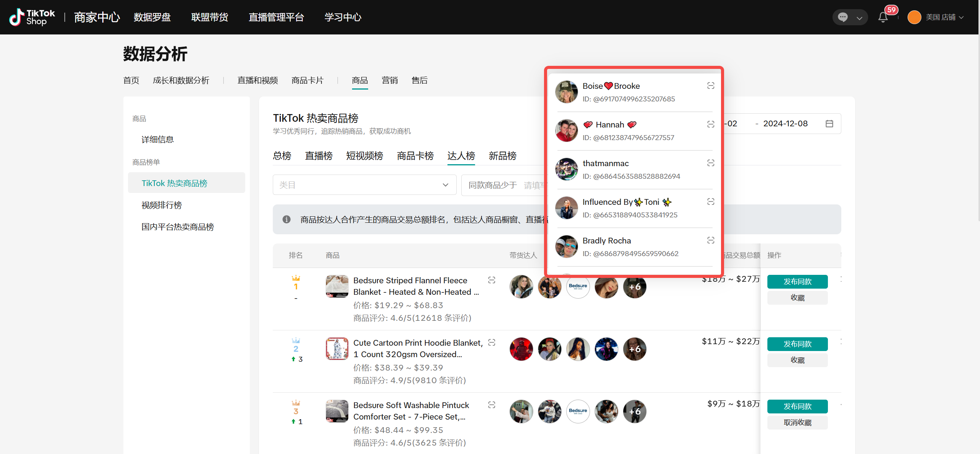980x454 pixels.
Task: Click 取消收藏 for Bedsure Comforter Set
Action: 797,423
